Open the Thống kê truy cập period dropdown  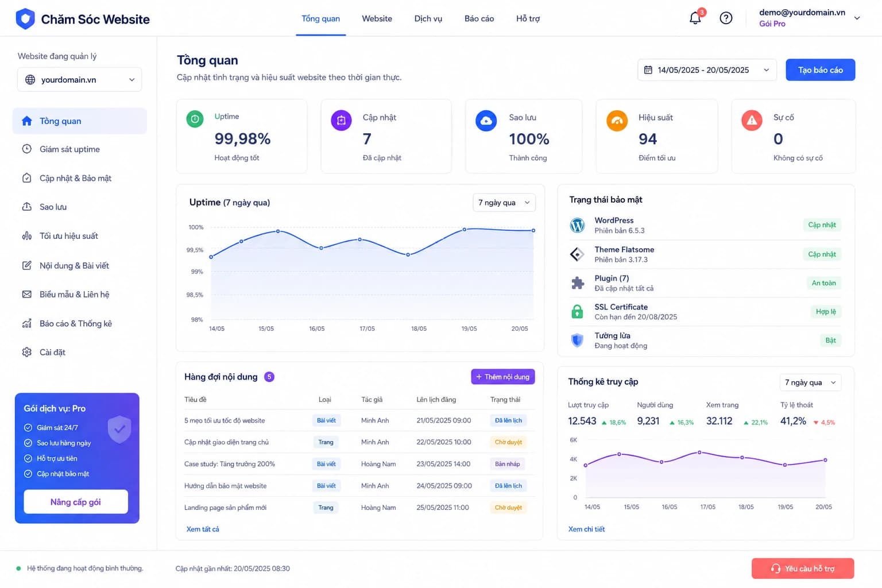(x=810, y=382)
